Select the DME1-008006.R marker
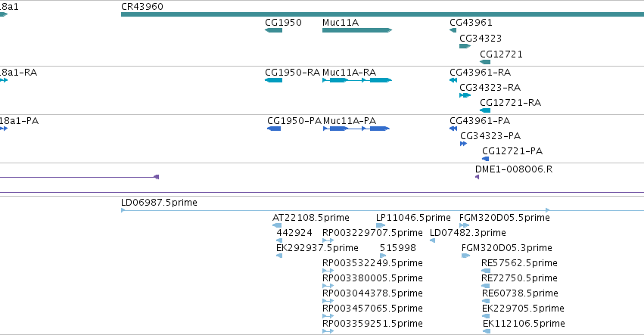 click(x=478, y=177)
